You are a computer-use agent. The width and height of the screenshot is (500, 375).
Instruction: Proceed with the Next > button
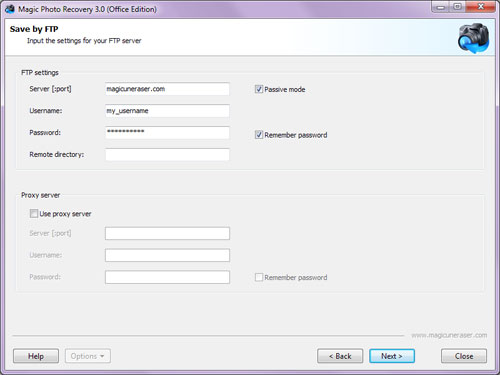coord(392,356)
